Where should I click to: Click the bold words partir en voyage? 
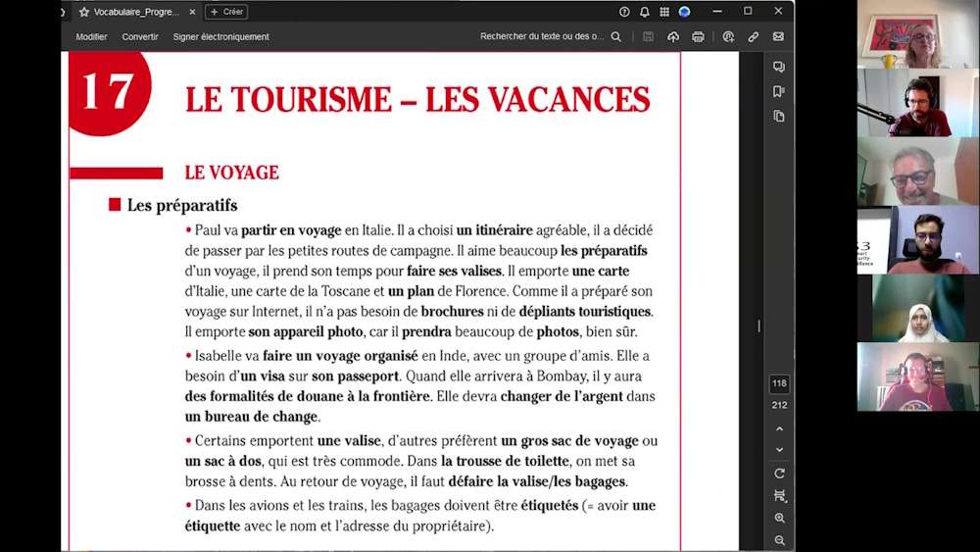click(291, 230)
